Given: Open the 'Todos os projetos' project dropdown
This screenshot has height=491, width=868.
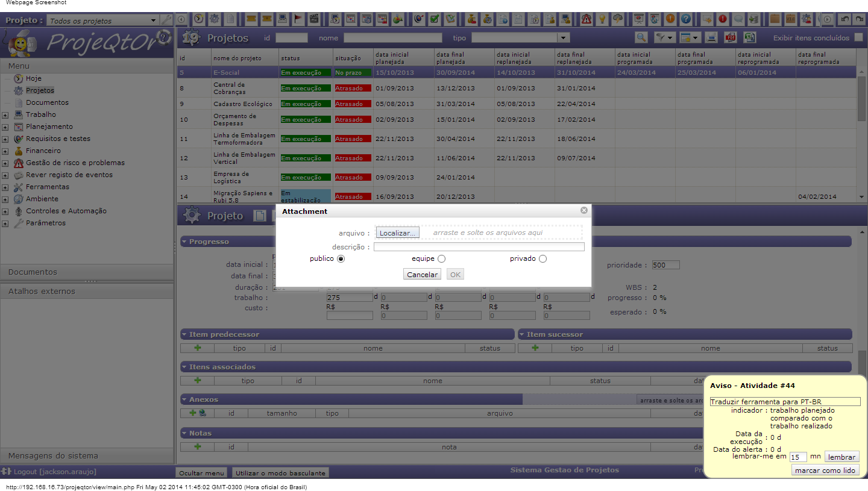Looking at the screenshot, I should [154, 20].
